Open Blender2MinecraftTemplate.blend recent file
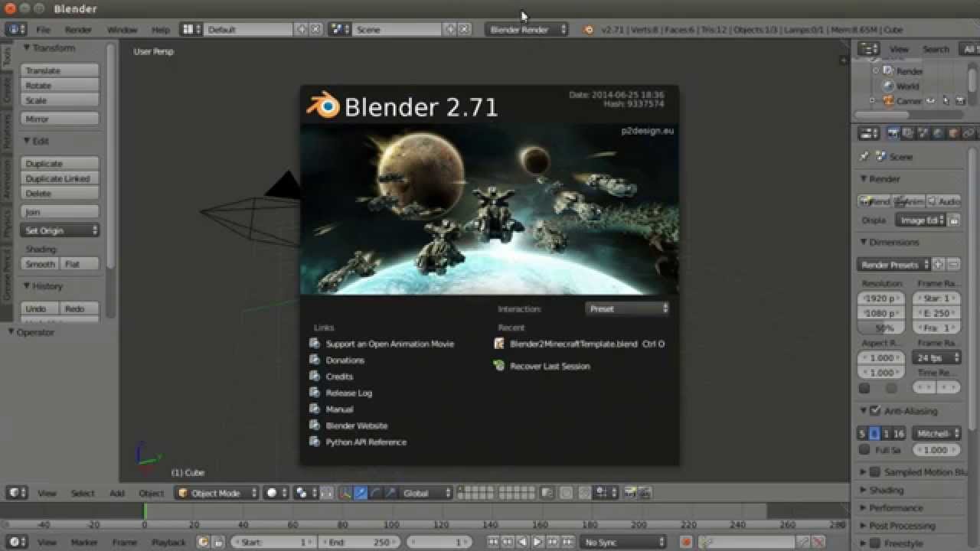This screenshot has height=551, width=980. [580, 344]
